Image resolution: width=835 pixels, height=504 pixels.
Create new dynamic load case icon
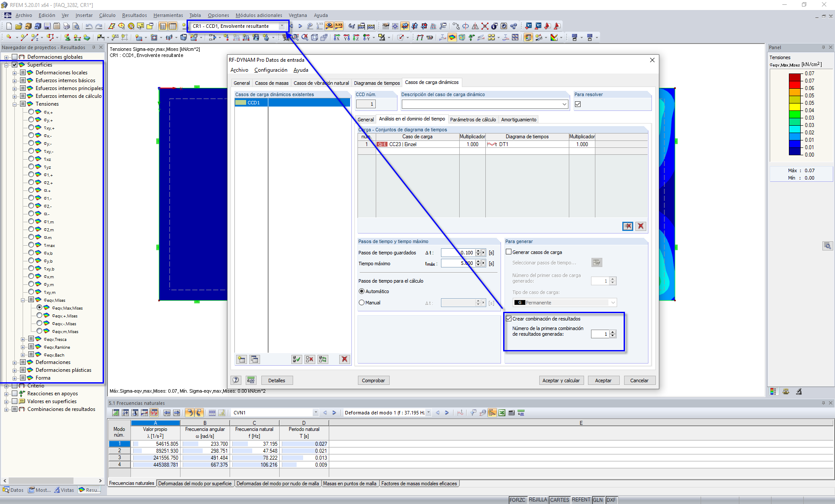[x=241, y=359]
